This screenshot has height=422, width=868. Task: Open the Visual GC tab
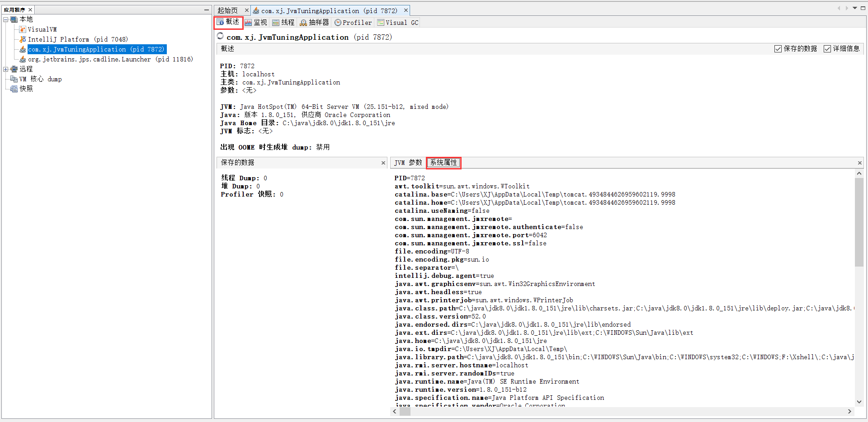point(398,22)
